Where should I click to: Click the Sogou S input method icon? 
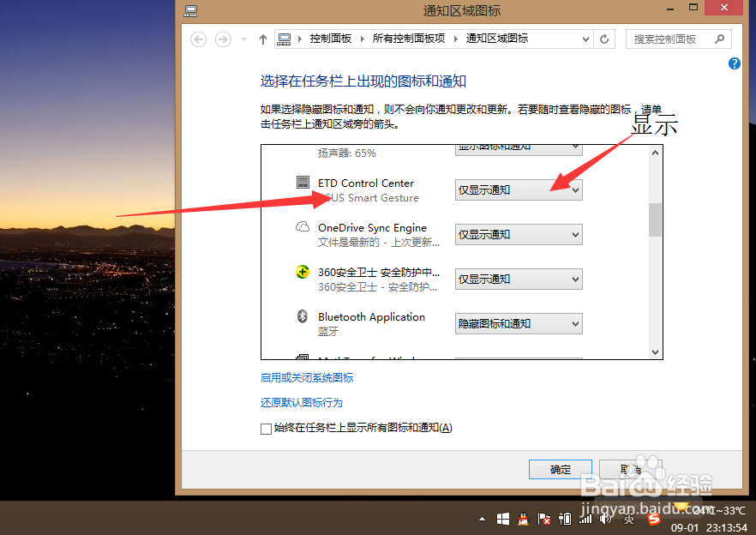(x=654, y=519)
